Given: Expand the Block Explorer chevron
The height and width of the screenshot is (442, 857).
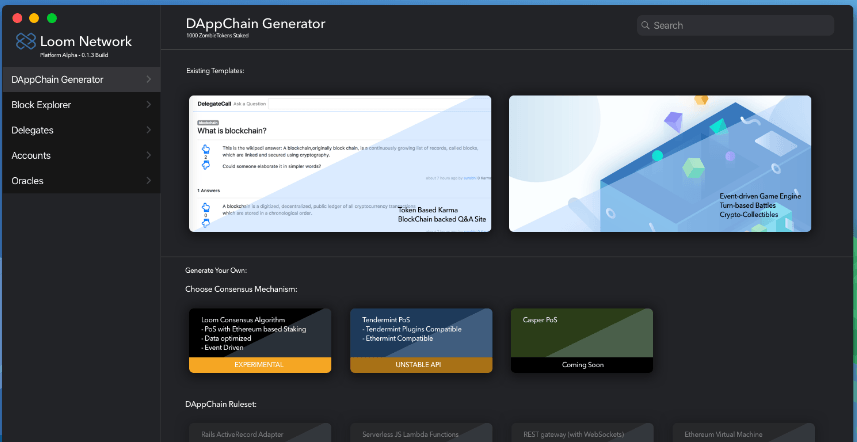Looking at the screenshot, I should click(x=148, y=105).
